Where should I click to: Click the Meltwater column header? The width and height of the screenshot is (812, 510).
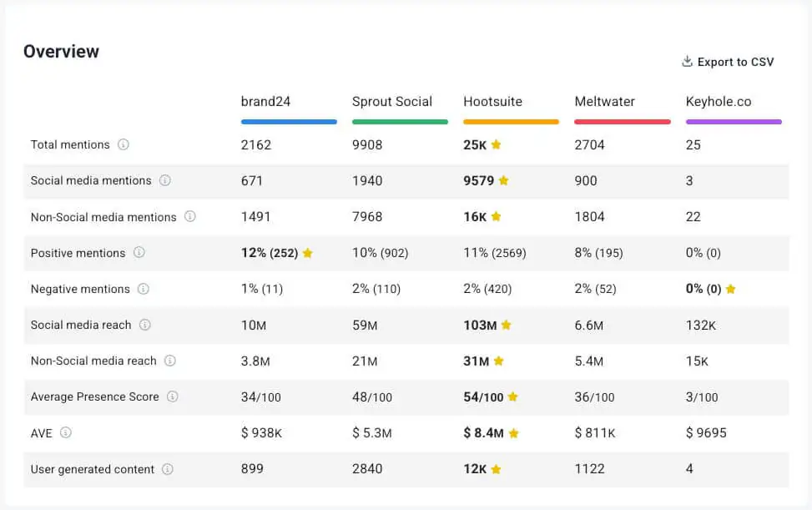[x=604, y=102]
